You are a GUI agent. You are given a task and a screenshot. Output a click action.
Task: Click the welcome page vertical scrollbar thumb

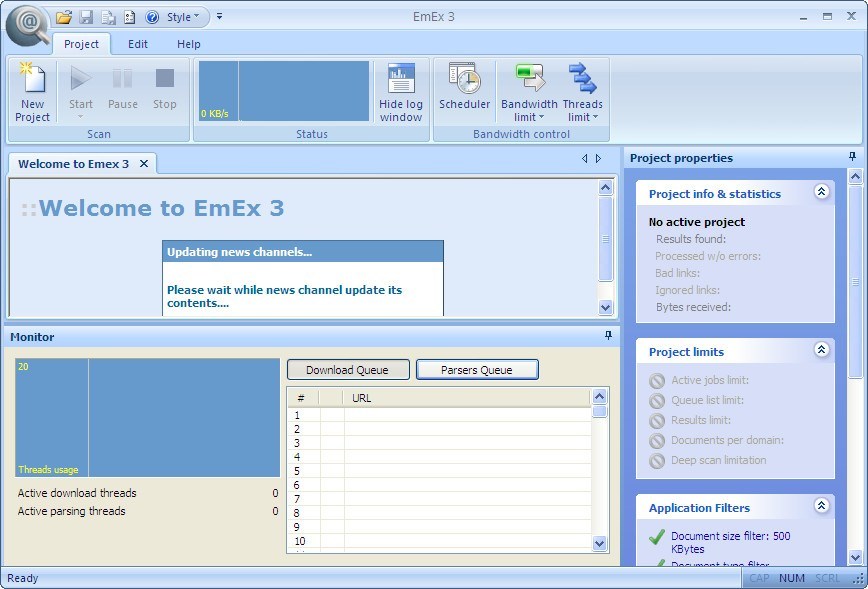pyautogui.click(x=606, y=239)
